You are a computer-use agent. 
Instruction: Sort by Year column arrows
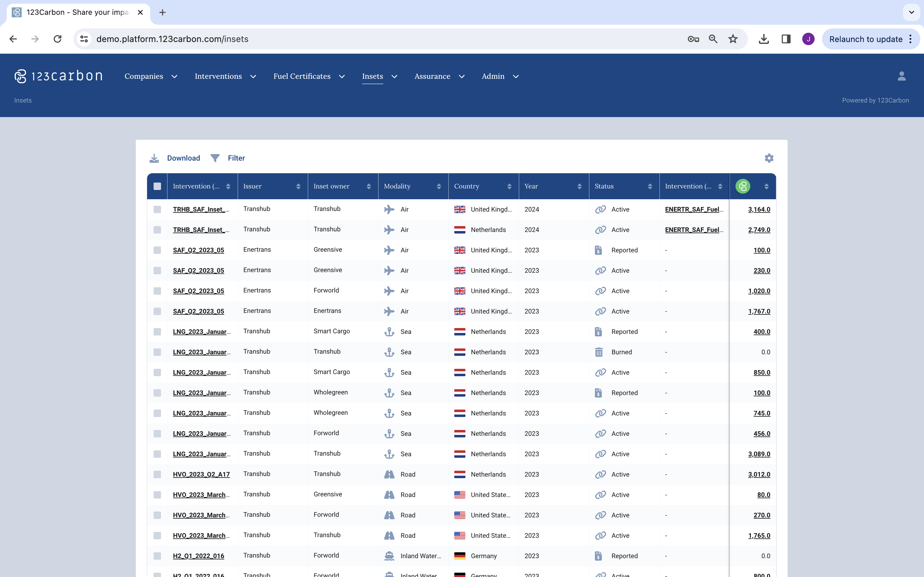coord(580,186)
